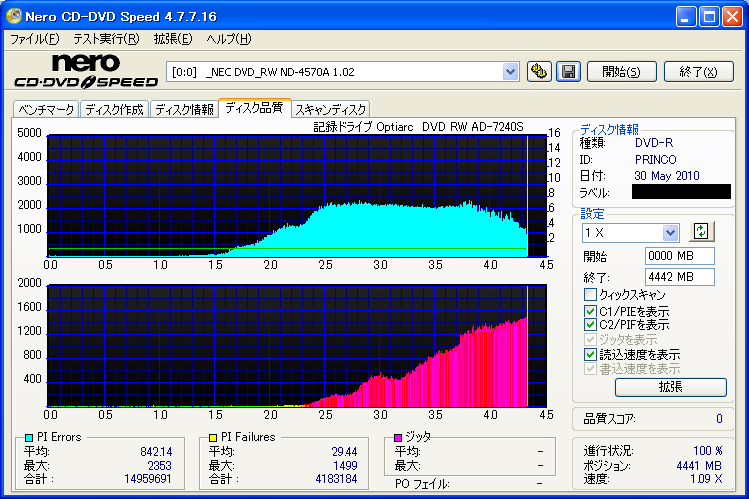Switch to the ディスク作成 tab
Screen dimensions: 749x499
tap(114, 109)
